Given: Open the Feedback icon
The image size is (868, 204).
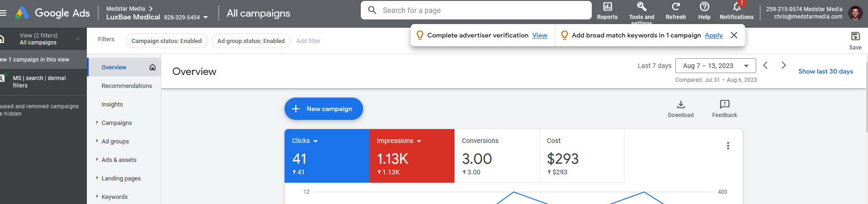Looking at the screenshot, I should tap(724, 105).
